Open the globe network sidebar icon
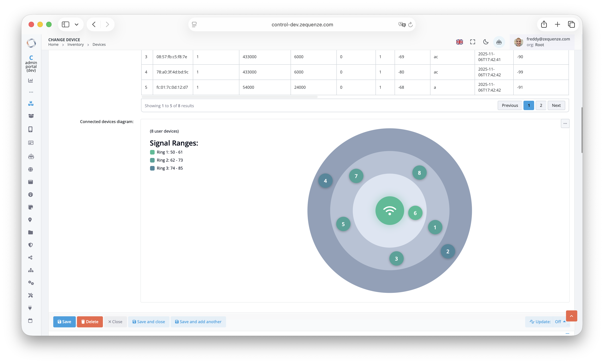The width and height of the screenshot is (604, 364). (30, 169)
